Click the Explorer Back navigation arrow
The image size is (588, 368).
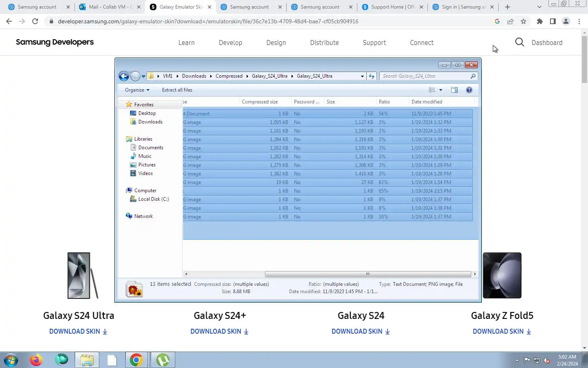pos(124,76)
